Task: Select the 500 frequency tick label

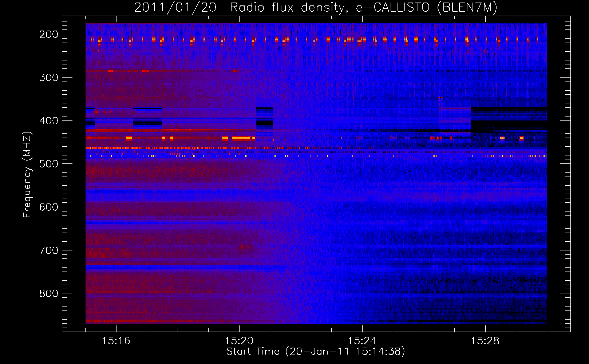Action: pos(49,164)
